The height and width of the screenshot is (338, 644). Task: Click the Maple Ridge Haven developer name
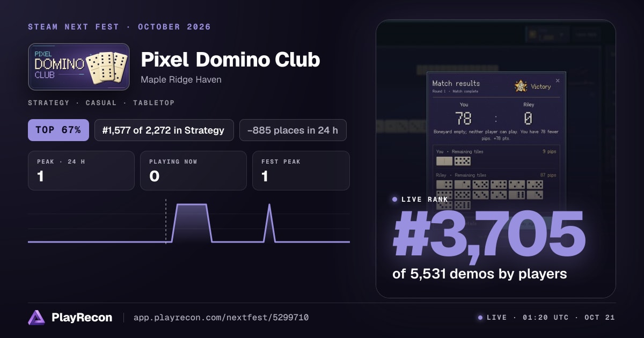tap(181, 79)
